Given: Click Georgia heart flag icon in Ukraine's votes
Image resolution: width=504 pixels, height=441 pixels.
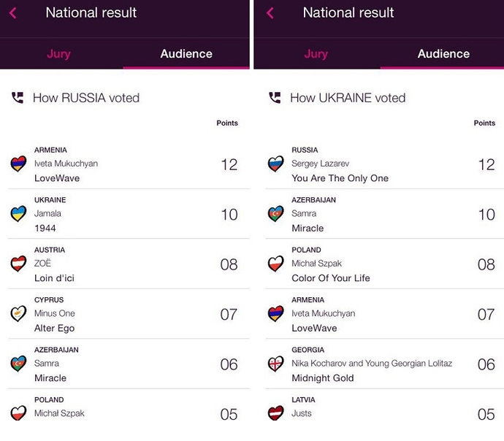Looking at the screenshot, I should pyautogui.click(x=276, y=364).
